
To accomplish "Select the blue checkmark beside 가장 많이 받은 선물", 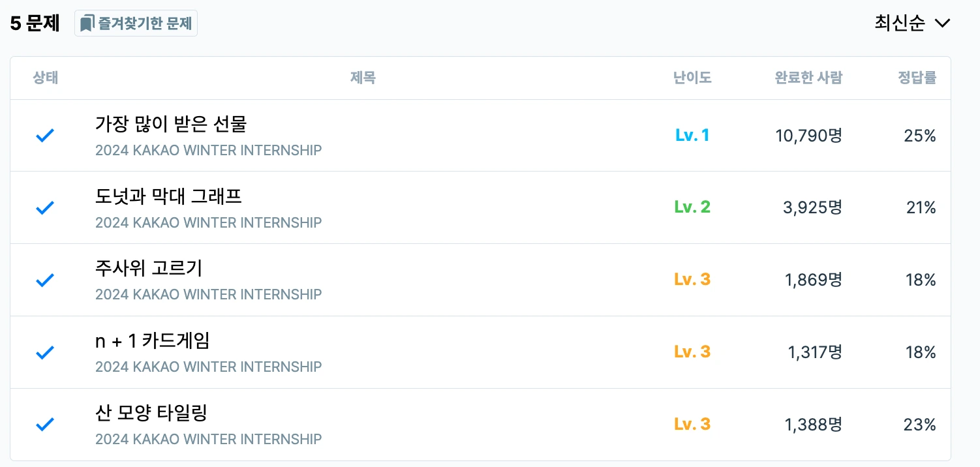I will [x=45, y=136].
